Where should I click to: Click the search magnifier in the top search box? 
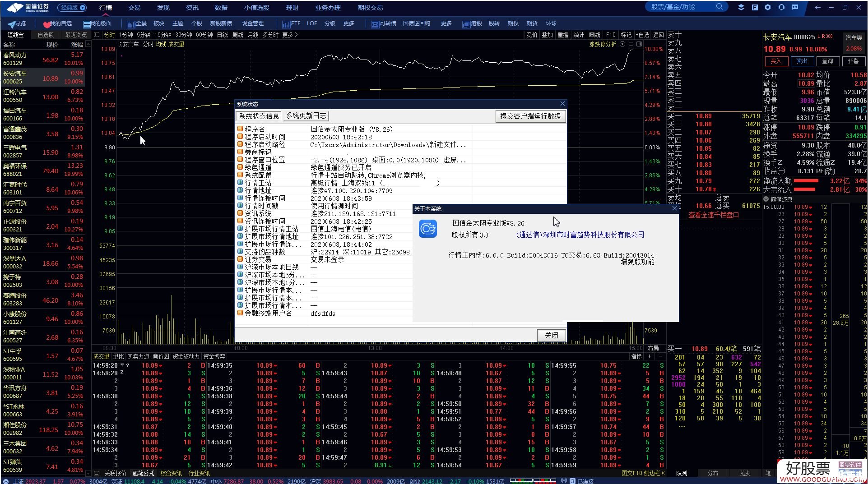(x=719, y=7)
